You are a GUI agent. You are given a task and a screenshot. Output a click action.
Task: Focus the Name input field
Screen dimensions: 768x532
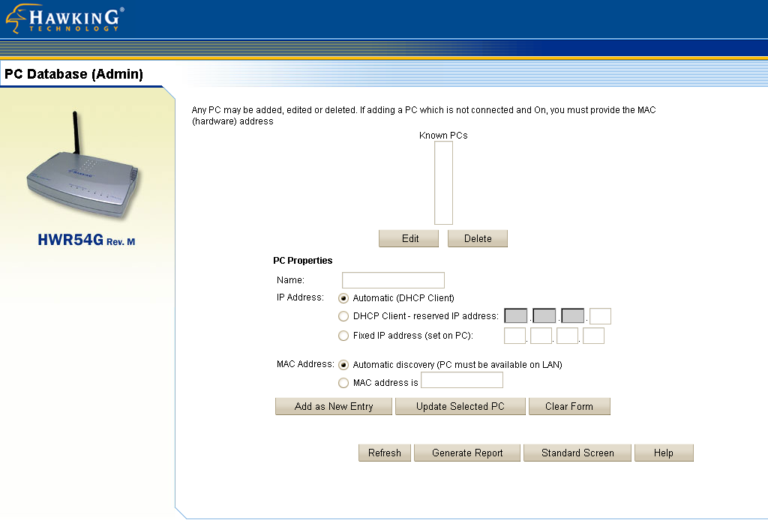tap(393, 280)
